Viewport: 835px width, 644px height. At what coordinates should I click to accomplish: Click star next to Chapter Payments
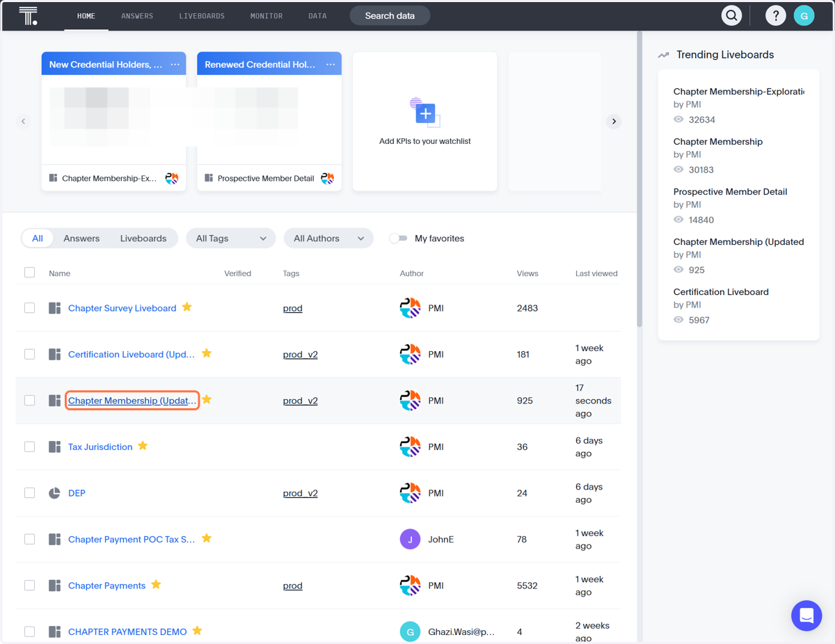(156, 584)
